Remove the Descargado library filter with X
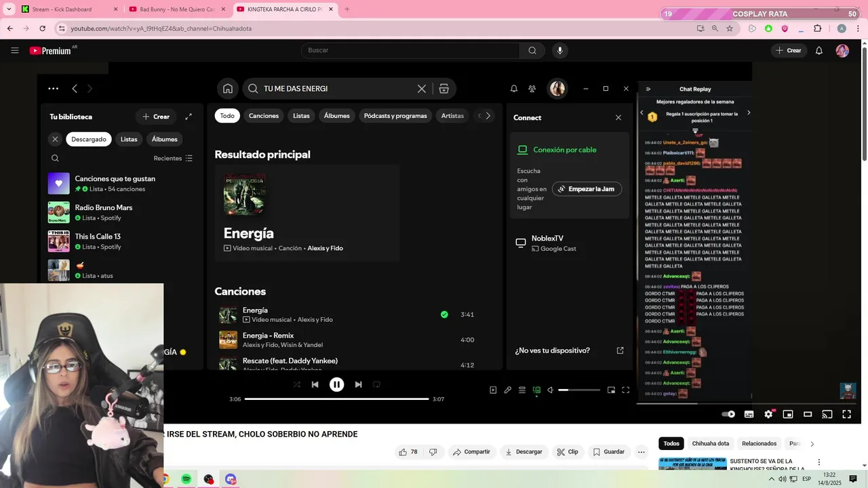Screen dimensions: 868x488 click(55, 139)
